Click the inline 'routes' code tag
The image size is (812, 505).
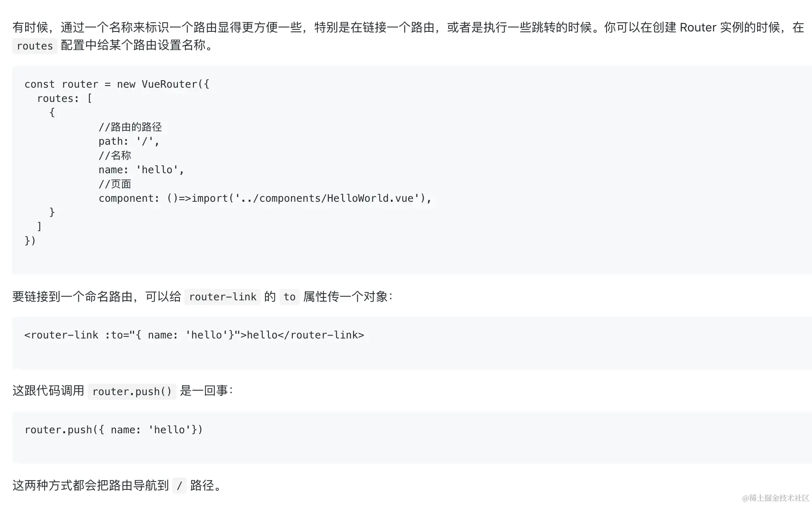[x=34, y=46]
